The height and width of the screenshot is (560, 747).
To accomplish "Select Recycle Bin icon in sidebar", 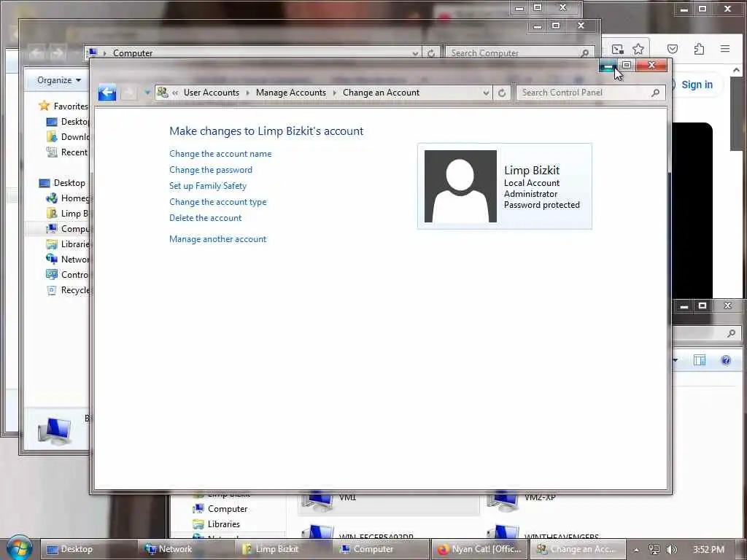I will click(x=52, y=290).
